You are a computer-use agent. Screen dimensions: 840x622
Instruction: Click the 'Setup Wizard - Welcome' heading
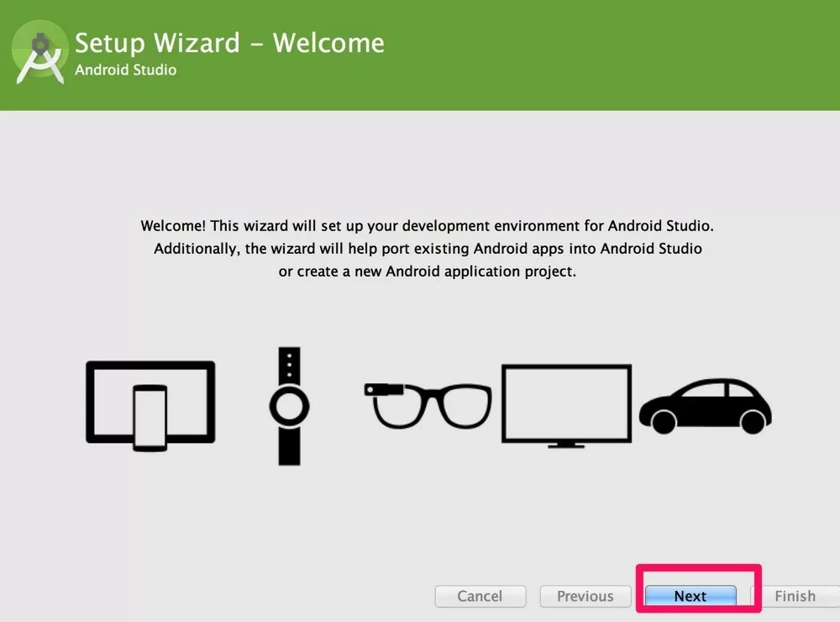[229, 44]
